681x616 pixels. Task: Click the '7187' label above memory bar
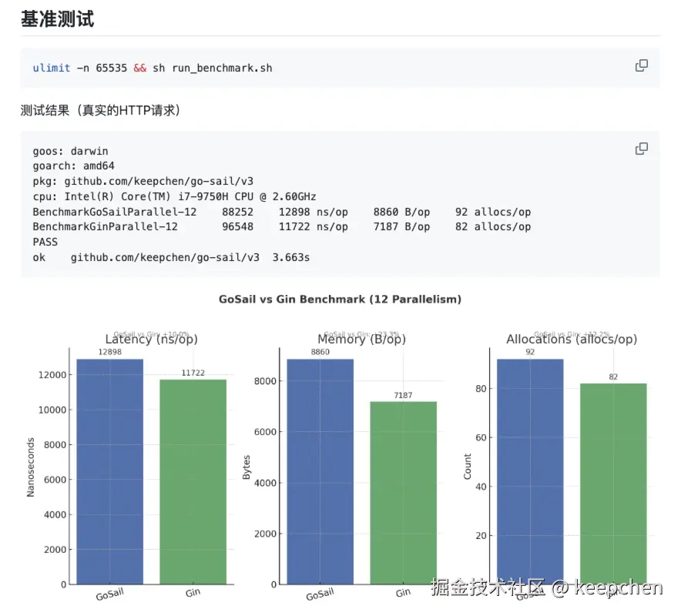pyautogui.click(x=403, y=396)
